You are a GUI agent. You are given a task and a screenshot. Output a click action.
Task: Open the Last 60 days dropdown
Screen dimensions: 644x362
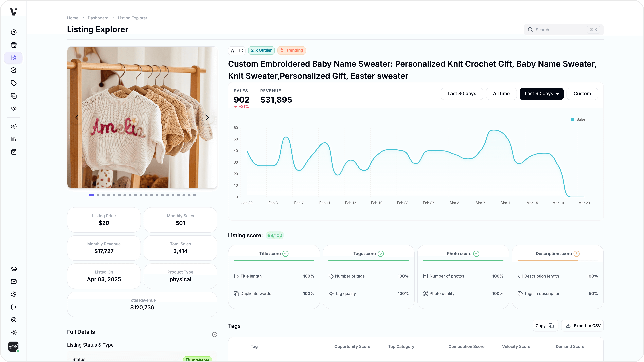pyautogui.click(x=541, y=94)
